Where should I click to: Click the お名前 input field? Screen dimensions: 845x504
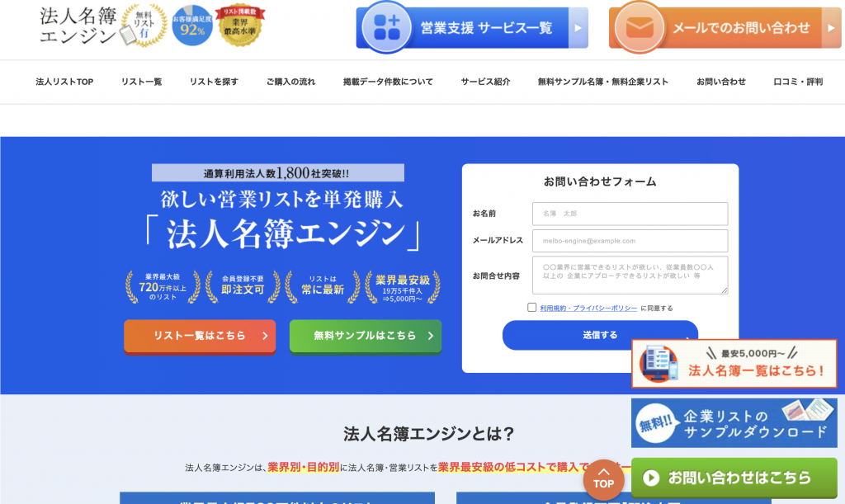pyautogui.click(x=630, y=214)
